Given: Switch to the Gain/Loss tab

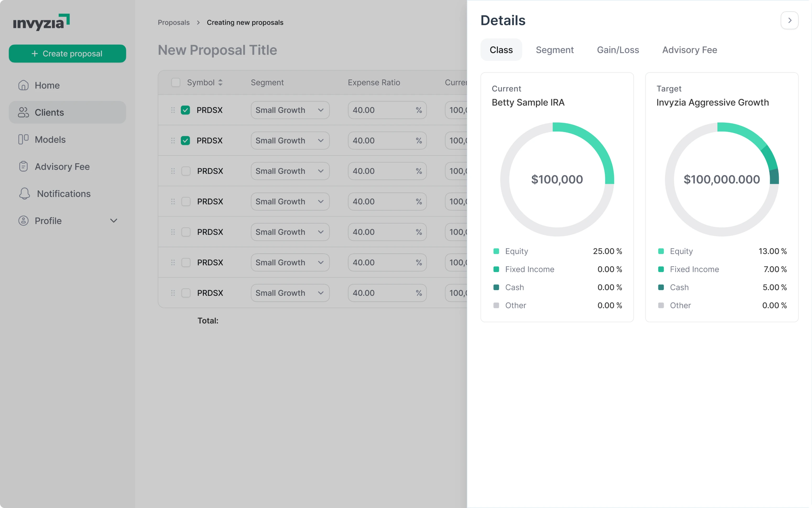Looking at the screenshot, I should 618,50.
